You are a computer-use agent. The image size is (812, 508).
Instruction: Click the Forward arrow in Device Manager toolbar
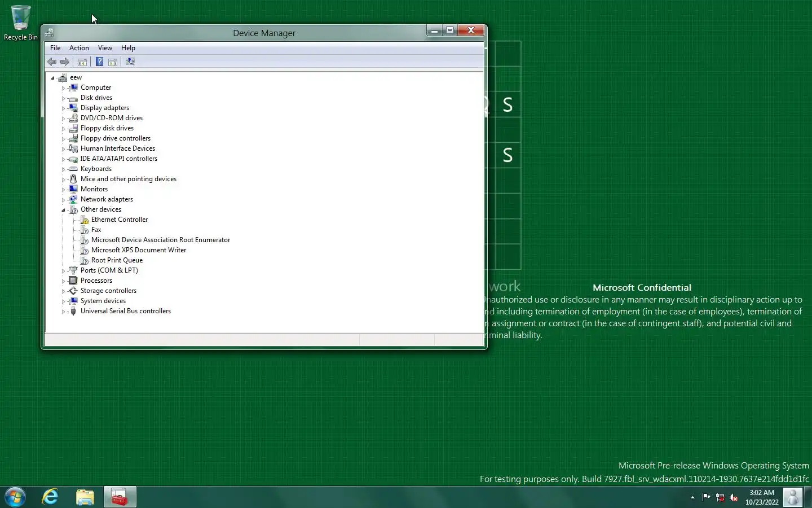[65, 62]
